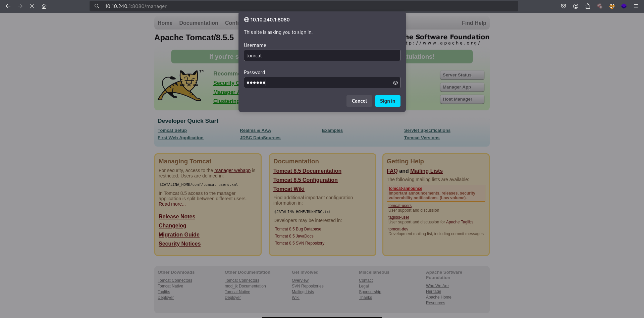The image size is (644, 318).
Task: Open footer Contact link
Action: 366,280
